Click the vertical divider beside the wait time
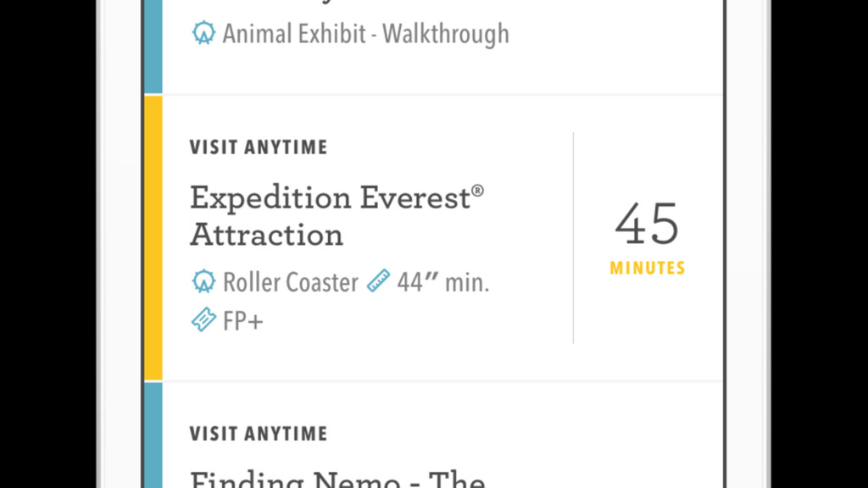Image resolution: width=868 pixels, height=488 pixels. (x=574, y=238)
